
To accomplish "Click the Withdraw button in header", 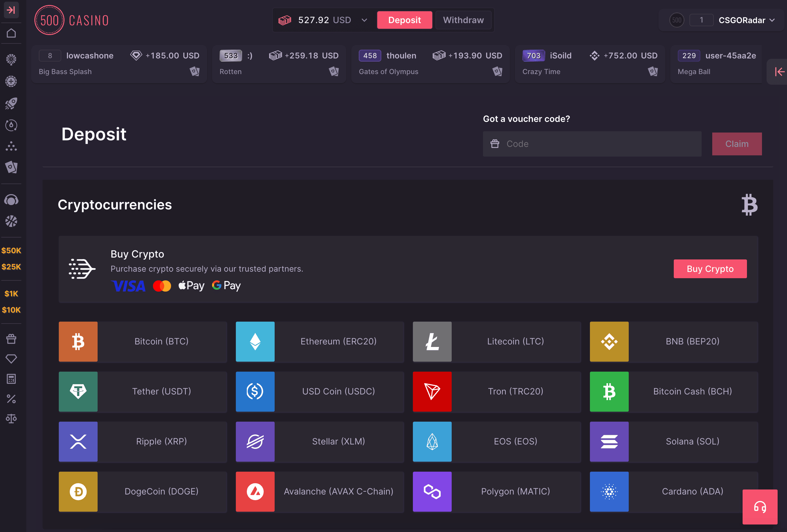I will [463, 20].
